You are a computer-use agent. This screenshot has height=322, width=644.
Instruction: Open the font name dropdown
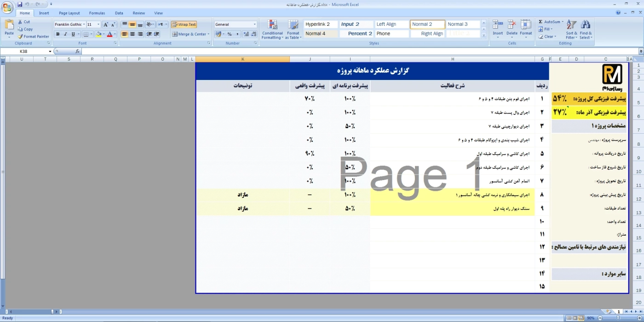tap(84, 24)
